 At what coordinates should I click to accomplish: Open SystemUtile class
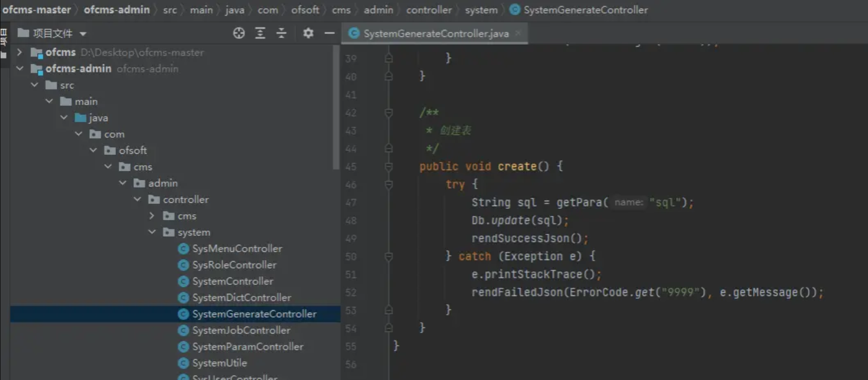coord(219,363)
